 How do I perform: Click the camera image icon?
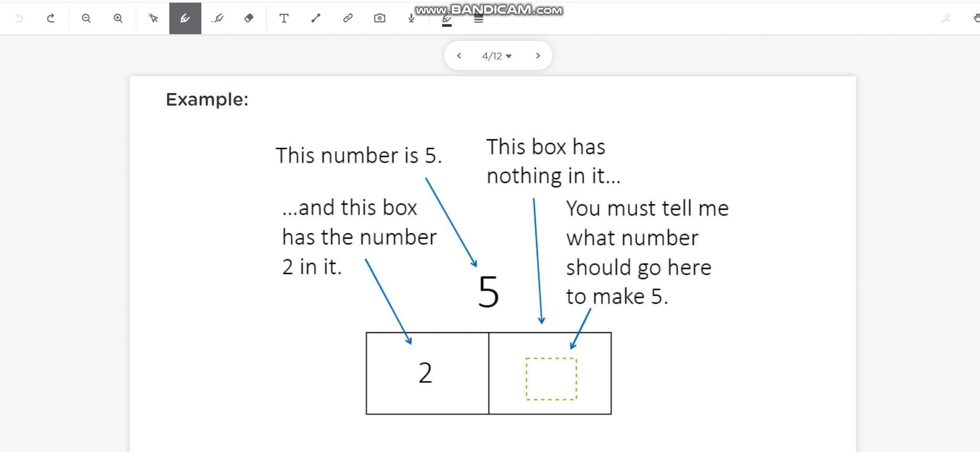coord(380,18)
